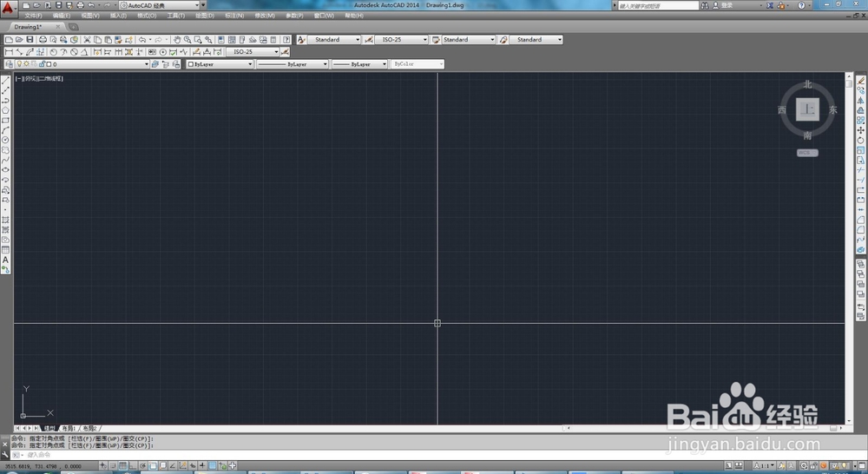Click the Text Style A icon
The image size is (868, 474).
pos(301,40)
